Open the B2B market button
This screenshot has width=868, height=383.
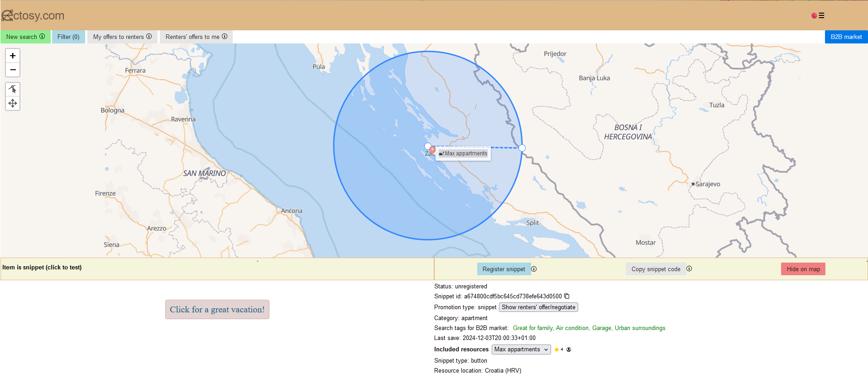point(846,37)
